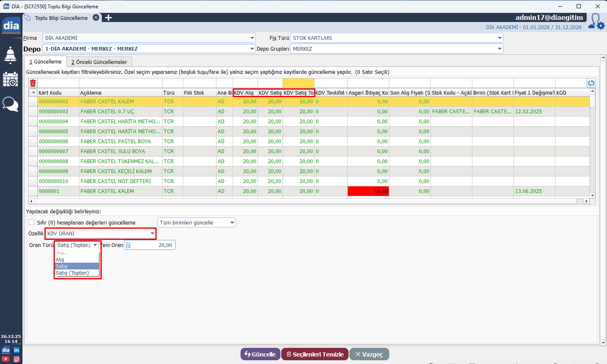Expand the Firma dropdown

point(252,38)
